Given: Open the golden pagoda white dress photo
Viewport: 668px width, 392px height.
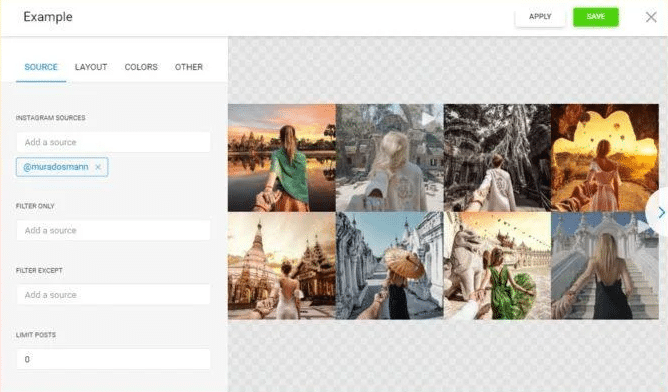Looking at the screenshot, I should pyautogui.click(x=282, y=266).
